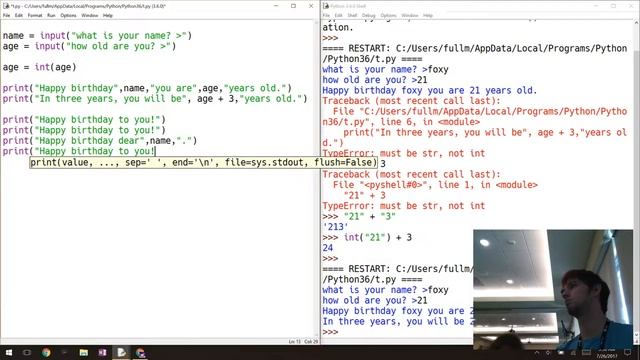Click the int("21") + 3 line in Shell
The image size is (640, 360).
pos(367,238)
